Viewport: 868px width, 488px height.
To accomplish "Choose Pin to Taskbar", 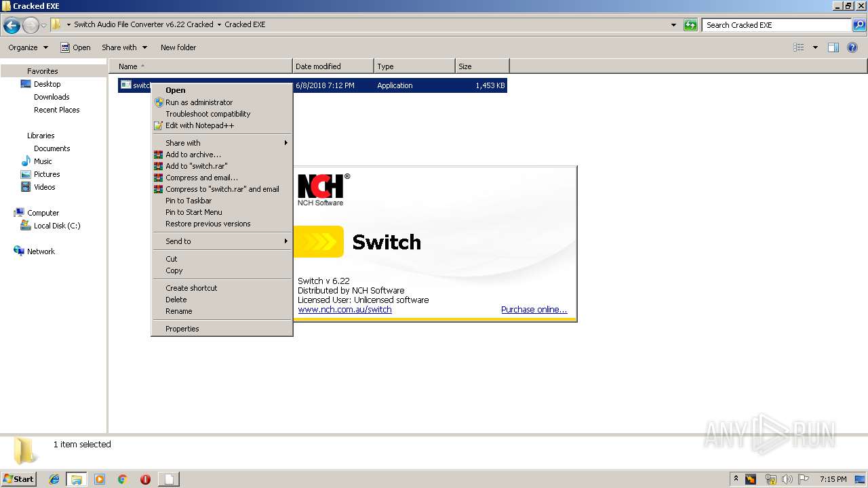I will (222, 201).
